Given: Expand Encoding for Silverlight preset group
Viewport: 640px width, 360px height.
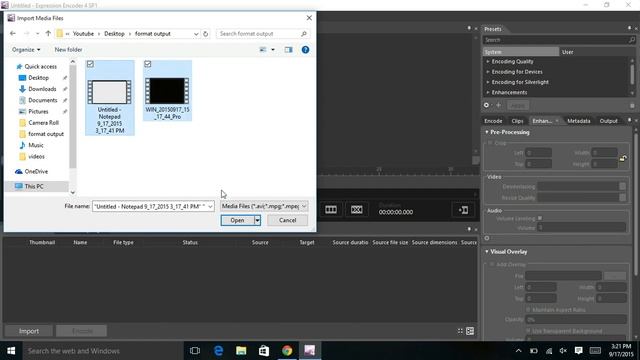Looking at the screenshot, I should (x=488, y=82).
